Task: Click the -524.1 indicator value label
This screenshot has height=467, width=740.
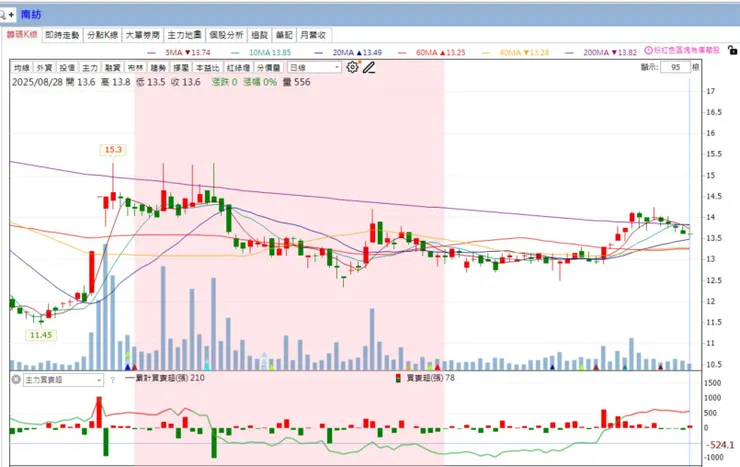Action: pyautogui.click(x=720, y=445)
